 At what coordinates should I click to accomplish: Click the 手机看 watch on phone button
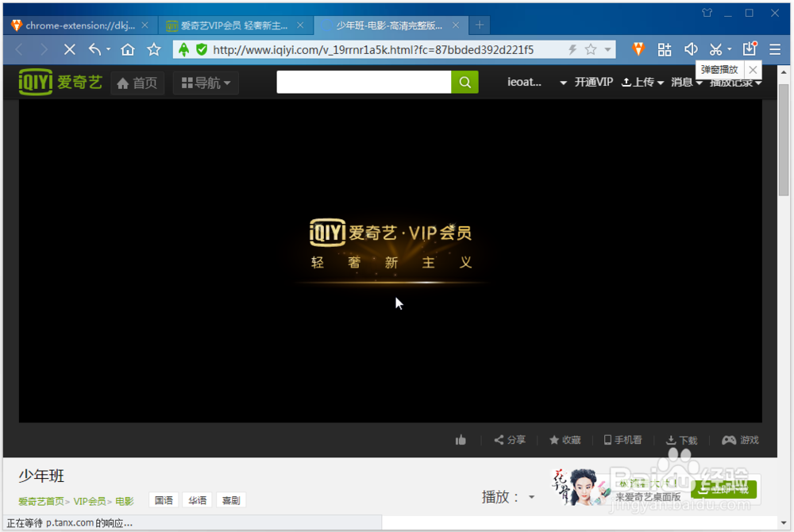(x=622, y=440)
